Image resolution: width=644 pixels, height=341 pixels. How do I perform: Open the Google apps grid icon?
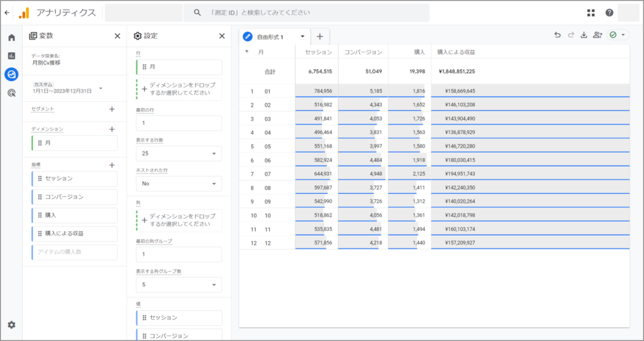(591, 13)
